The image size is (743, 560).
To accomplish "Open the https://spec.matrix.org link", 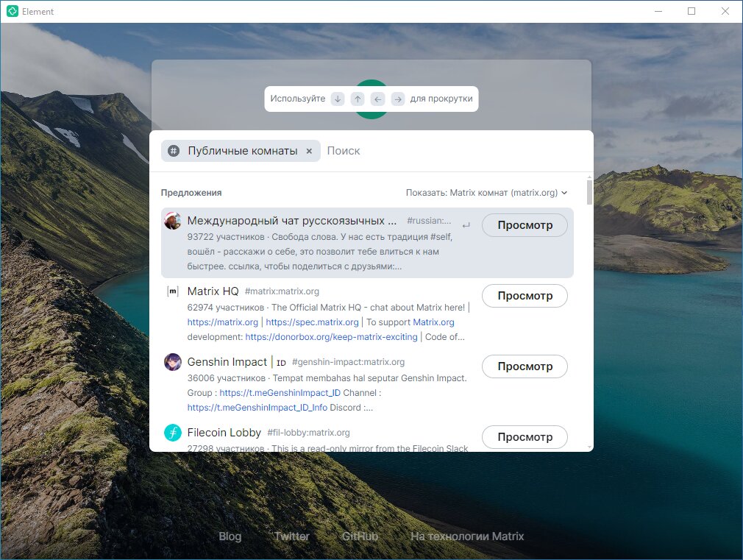I will coord(312,322).
